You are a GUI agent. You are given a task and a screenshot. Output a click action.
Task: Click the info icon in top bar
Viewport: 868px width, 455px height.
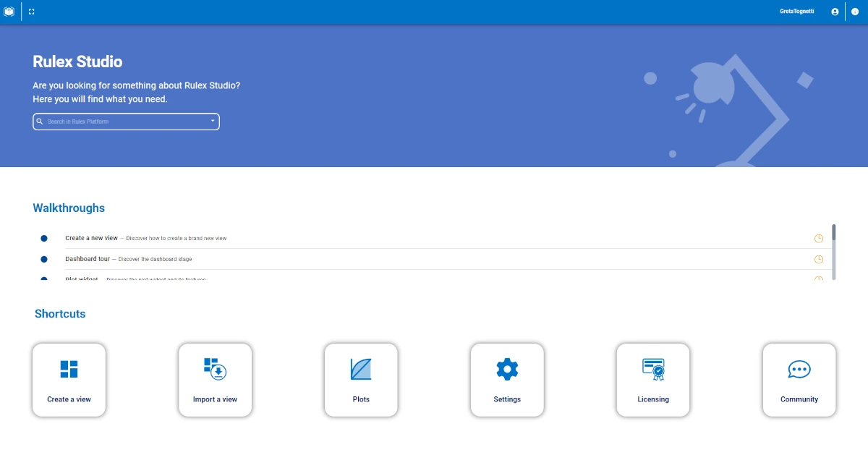point(855,12)
